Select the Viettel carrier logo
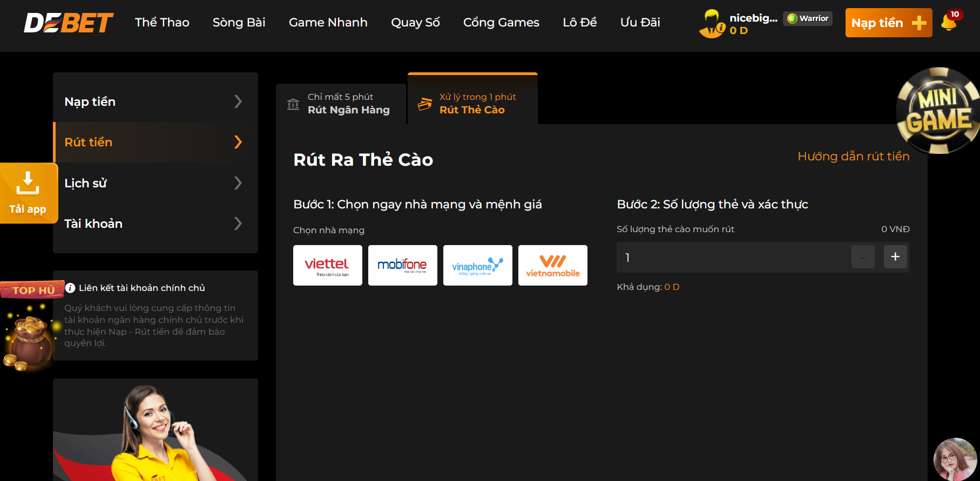 click(328, 266)
